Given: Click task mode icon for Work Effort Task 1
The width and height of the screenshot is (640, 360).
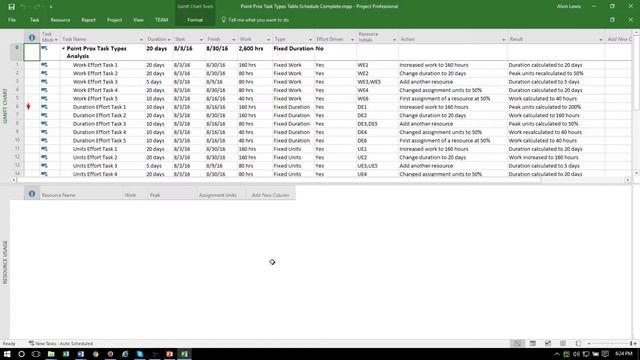Looking at the screenshot, I should click(x=44, y=65).
